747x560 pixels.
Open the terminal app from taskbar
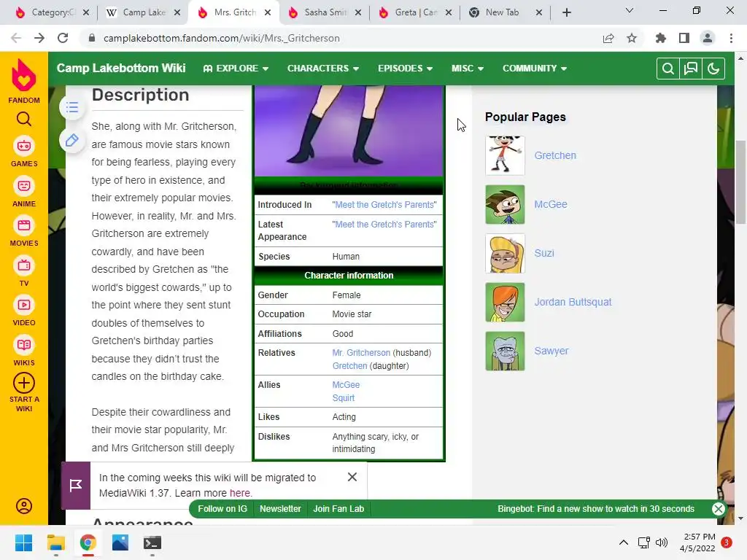tap(152, 542)
